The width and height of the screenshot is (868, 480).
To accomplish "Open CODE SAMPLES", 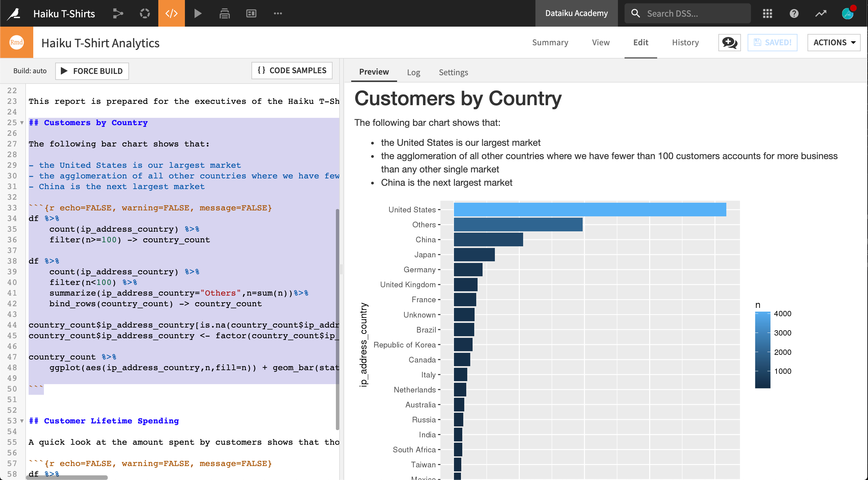I will (292, 70).
